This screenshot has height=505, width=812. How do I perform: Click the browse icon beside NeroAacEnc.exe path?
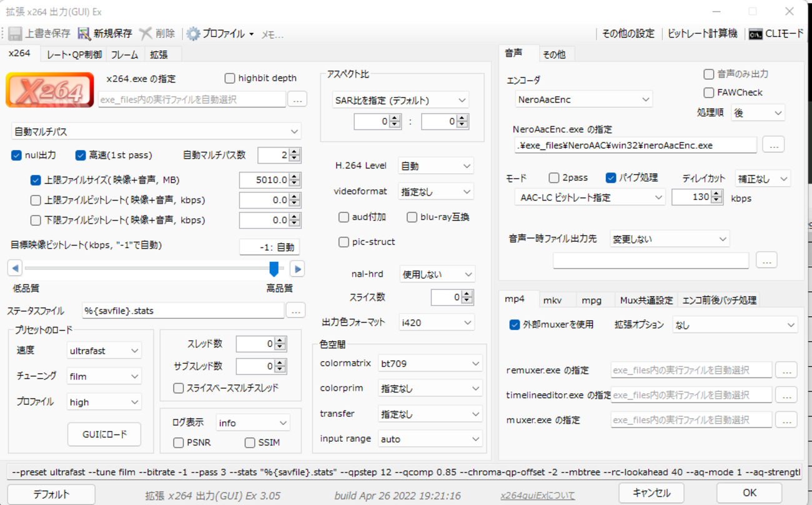point(773,144)
